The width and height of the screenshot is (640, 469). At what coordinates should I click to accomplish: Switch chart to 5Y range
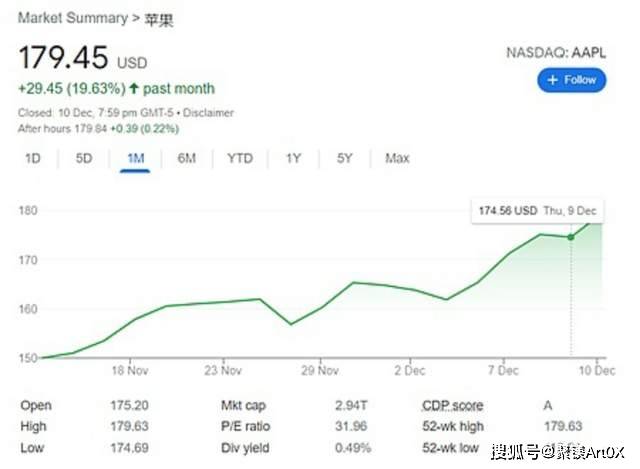(x=344, y=158)
